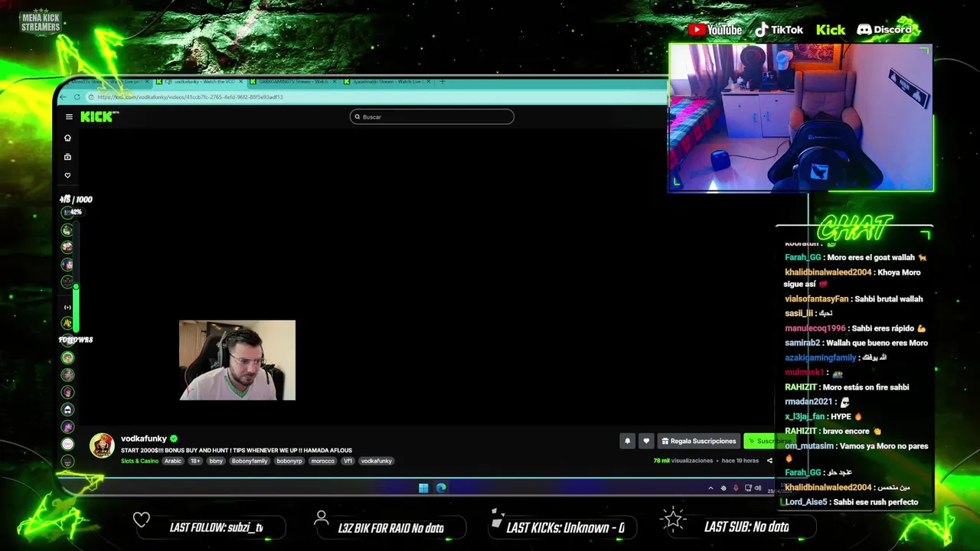Screen dimensions: 980x551
Task: Go to Home in Kick sidebar
Action: click(67, 138)
